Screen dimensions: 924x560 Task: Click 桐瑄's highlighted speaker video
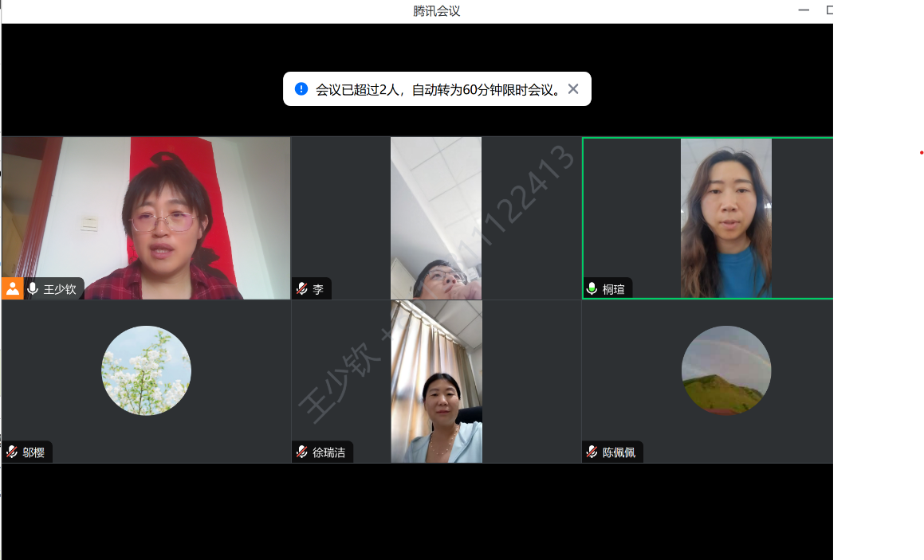[x=725, y=215]
